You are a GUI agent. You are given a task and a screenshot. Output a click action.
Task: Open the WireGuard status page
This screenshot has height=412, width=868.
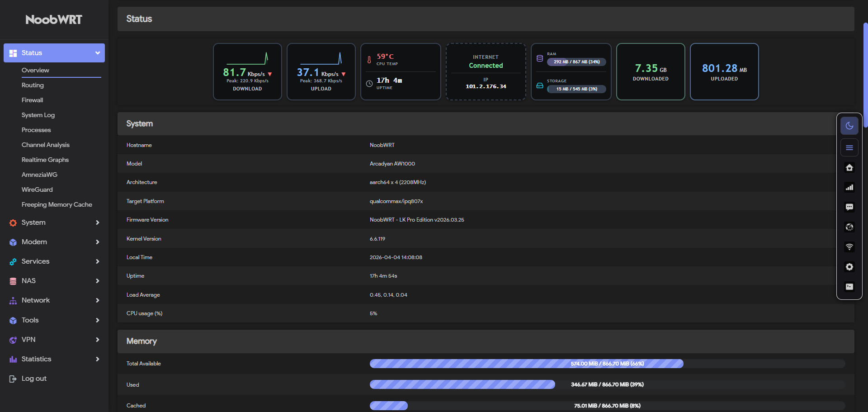pos(37,189)
